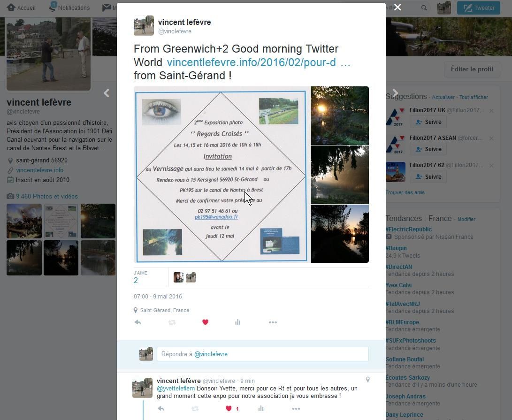Open the Accueil home tab

pyautogui.click(x=22, y=8)
